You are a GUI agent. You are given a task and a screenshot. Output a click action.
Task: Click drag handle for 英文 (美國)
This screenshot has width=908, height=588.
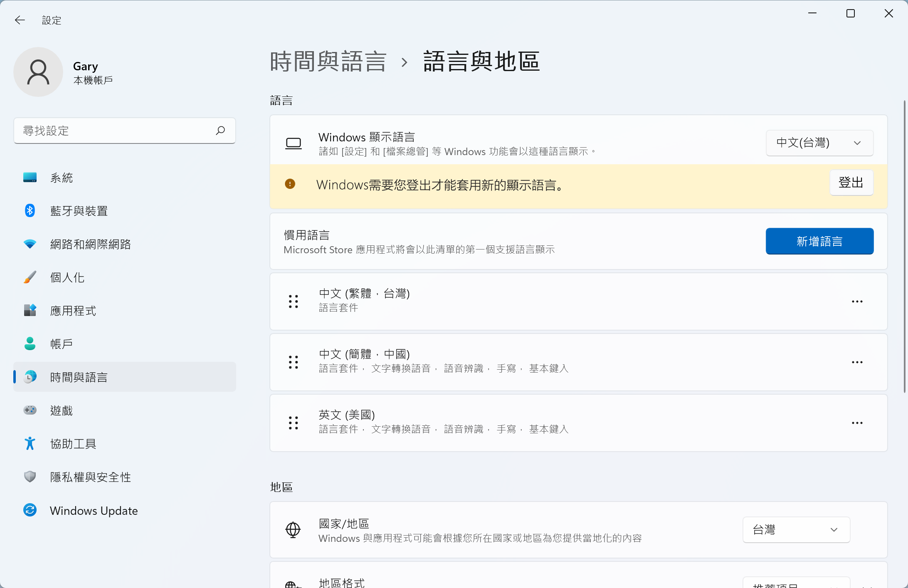tap(294, 423)
